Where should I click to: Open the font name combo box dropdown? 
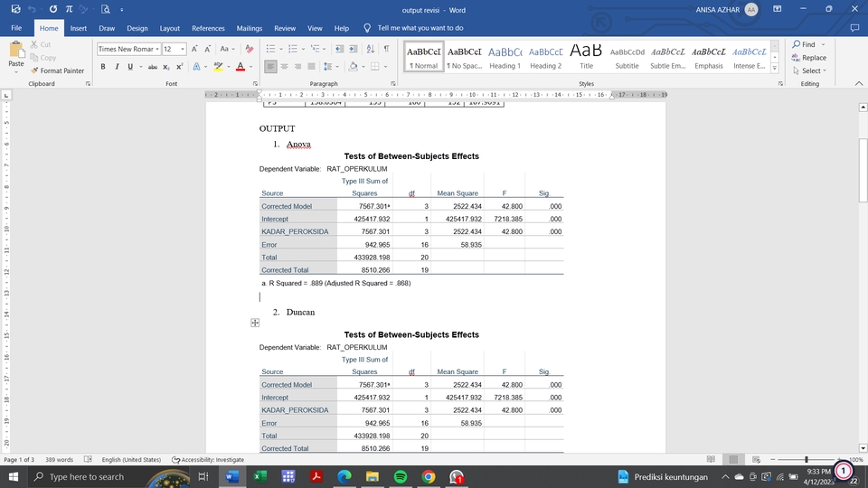click(157, 49)
